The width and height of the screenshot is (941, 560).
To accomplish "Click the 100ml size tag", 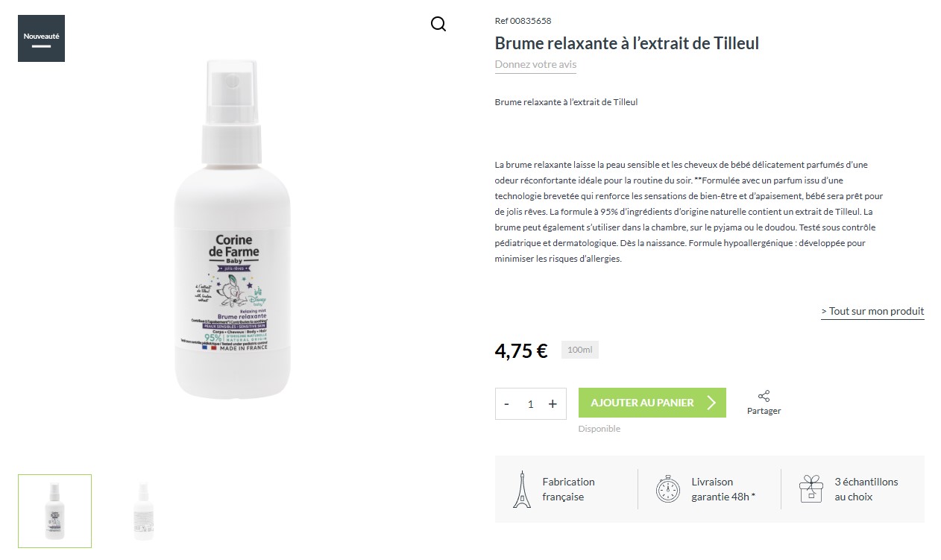I will (x=579, y=350).
